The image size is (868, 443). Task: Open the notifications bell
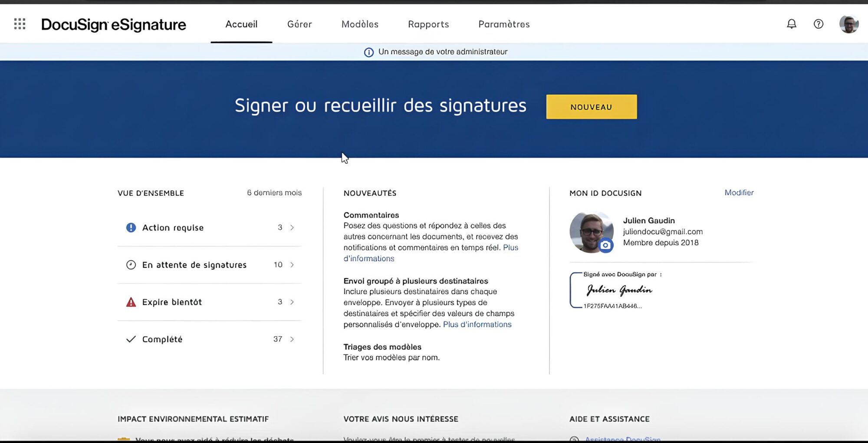[x=792, y=24]
